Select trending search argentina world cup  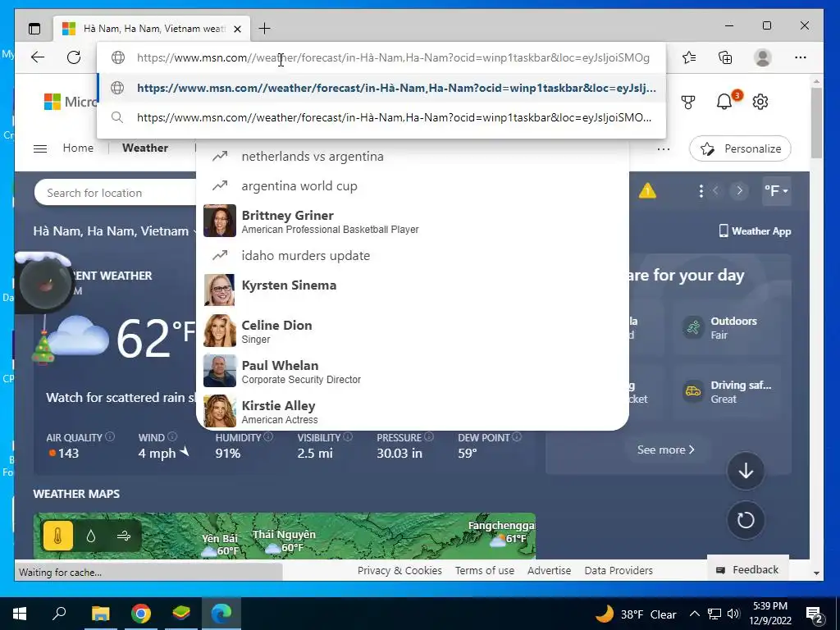click(413, 186)
